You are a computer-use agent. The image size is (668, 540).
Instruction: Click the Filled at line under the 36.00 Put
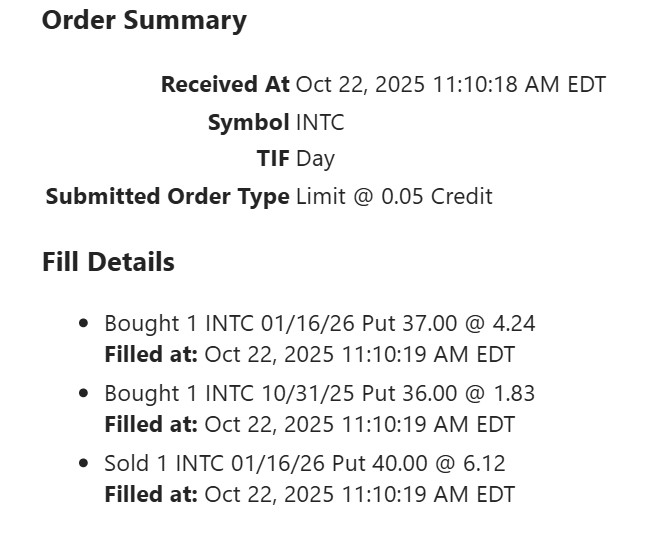point(309,424)
